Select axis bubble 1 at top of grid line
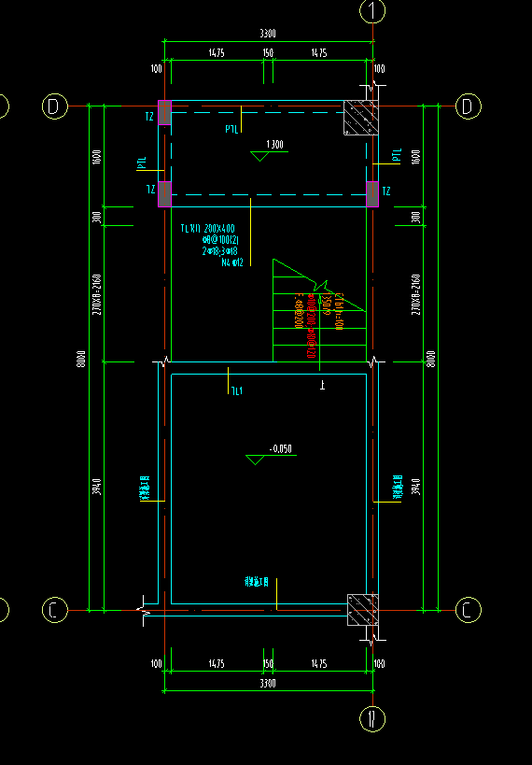The height and width of the screenshot is (765, 532). point(372,10)
